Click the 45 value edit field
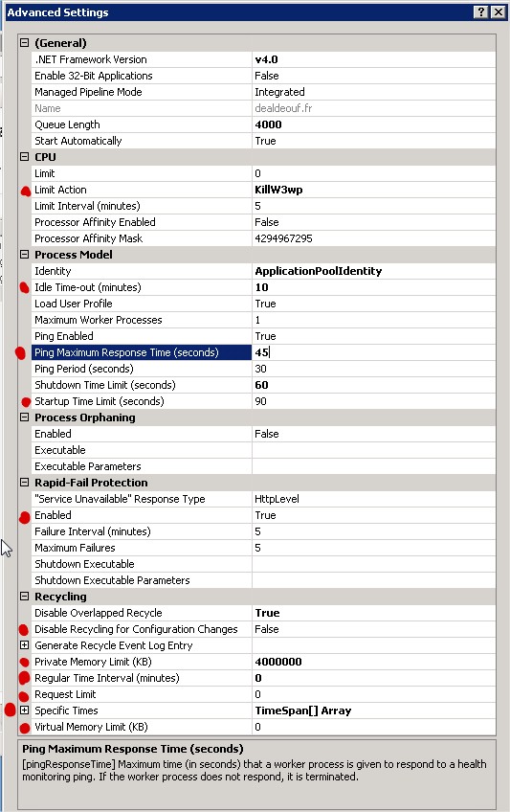510x812 pixels. (373, 352)
